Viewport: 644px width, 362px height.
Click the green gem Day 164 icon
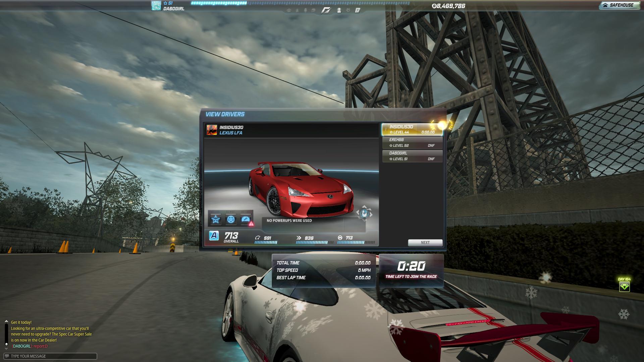point(624,287)
